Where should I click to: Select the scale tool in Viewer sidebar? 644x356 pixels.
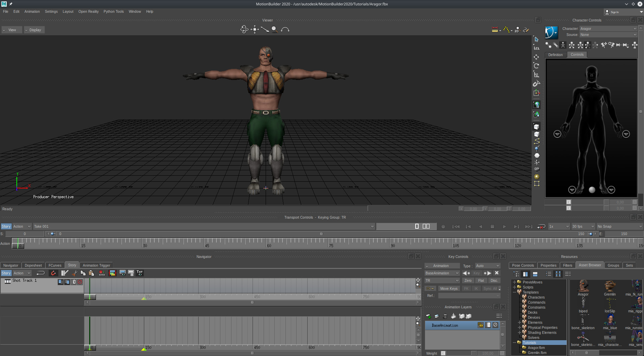536,75
